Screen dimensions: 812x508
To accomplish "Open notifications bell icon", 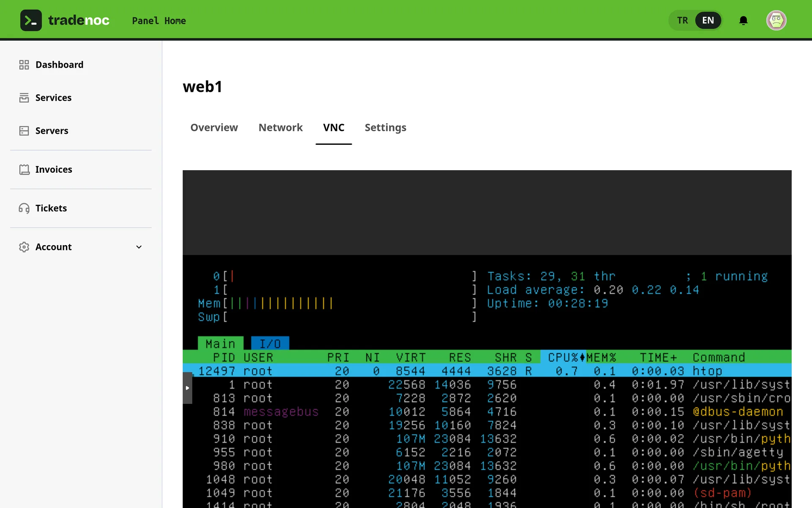I will tap(743, 20).
